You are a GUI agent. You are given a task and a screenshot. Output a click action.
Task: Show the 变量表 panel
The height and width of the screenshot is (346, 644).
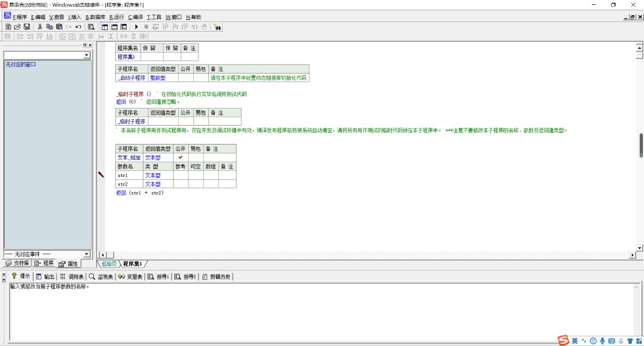[x=130, y=277]
